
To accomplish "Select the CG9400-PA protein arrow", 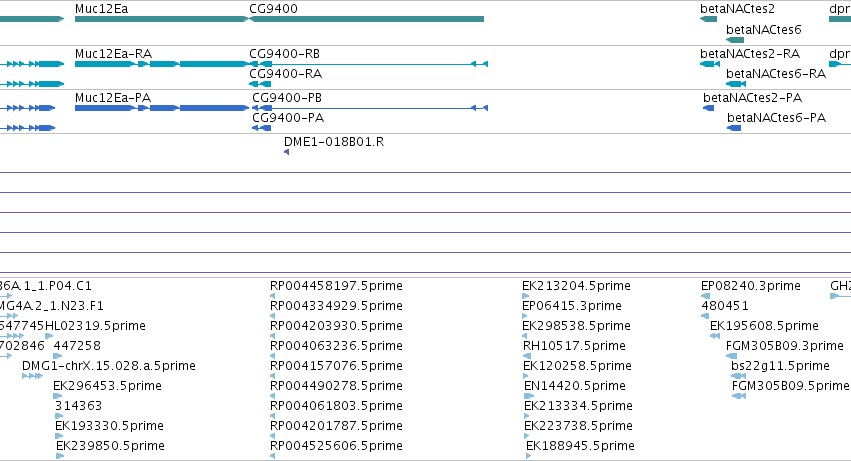I will point(262,128).
